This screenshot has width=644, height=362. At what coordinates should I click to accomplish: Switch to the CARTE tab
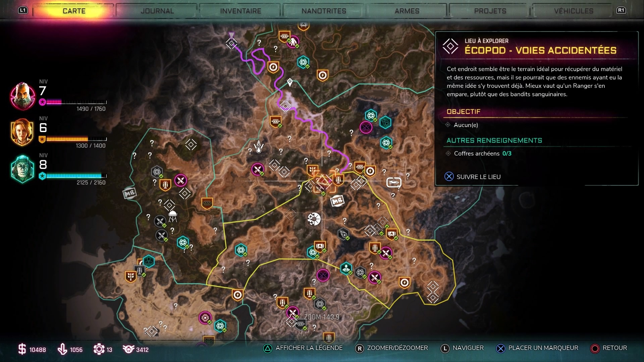(74, 11)
